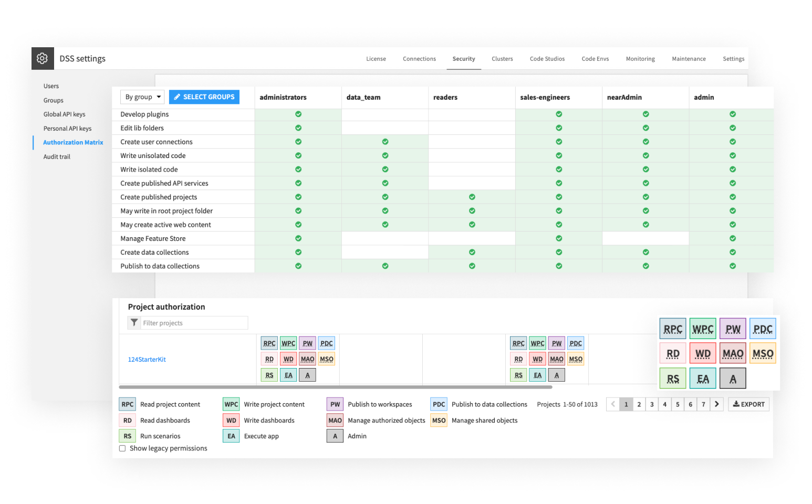Click the MAO Manage authorized objects legend badge
Viewport: 812px width, 504px height.
(x=335, y=420)
